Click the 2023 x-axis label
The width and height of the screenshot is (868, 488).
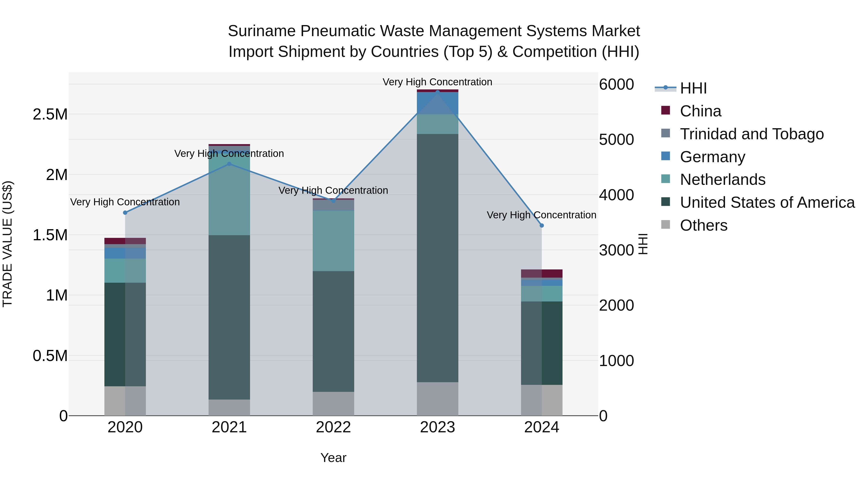point(437,427)
